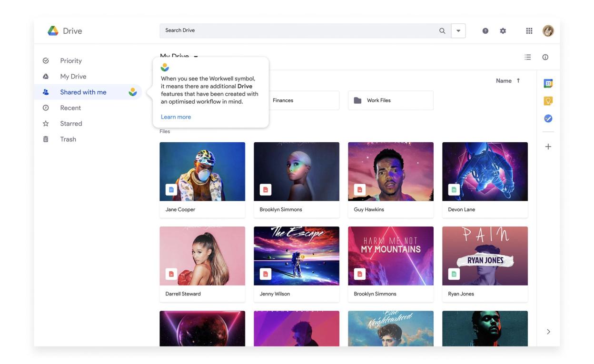Click the search magnifier icon
Viewport: 594px width, 364px height.
point(442,30)
